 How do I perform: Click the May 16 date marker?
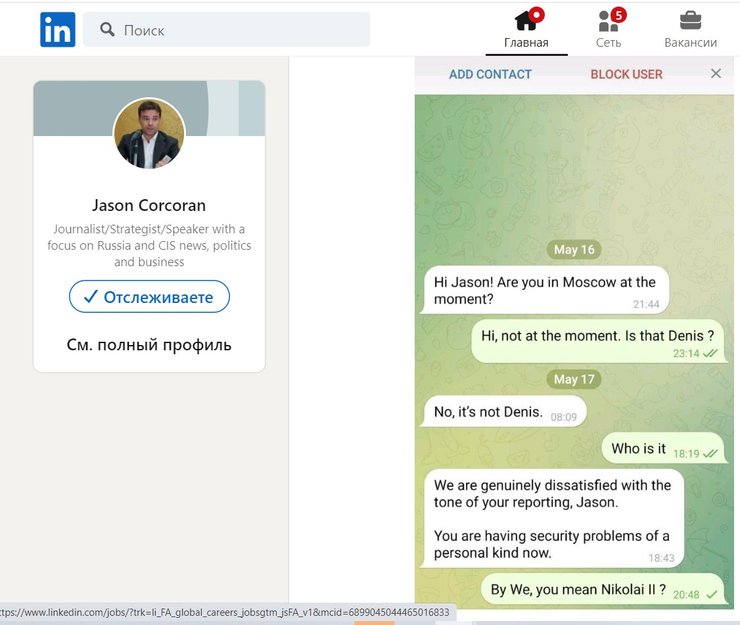[x=573, y=250]
